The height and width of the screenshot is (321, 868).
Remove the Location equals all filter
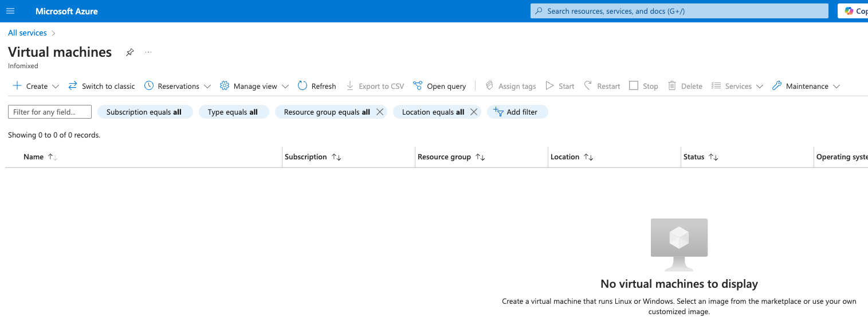coord(474,112)
